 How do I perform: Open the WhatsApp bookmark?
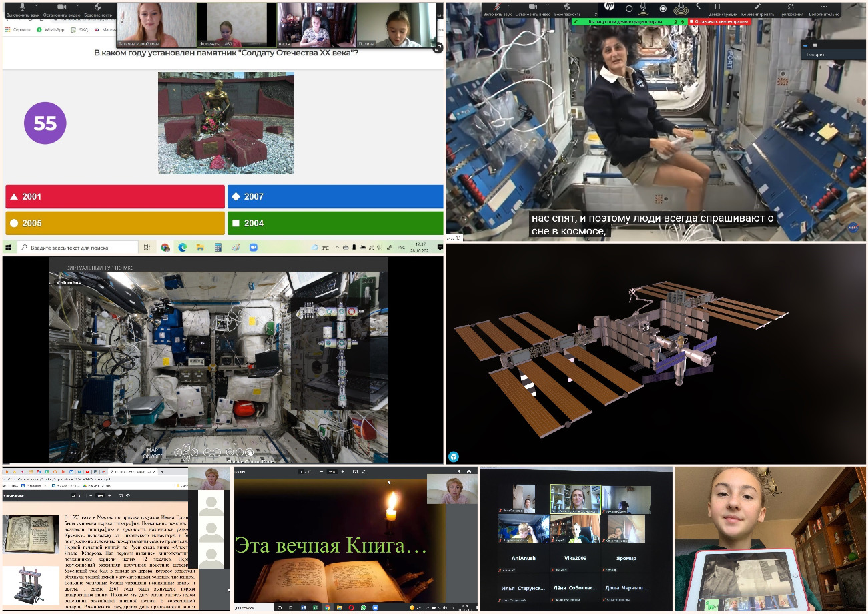click(x=50, y=29)
